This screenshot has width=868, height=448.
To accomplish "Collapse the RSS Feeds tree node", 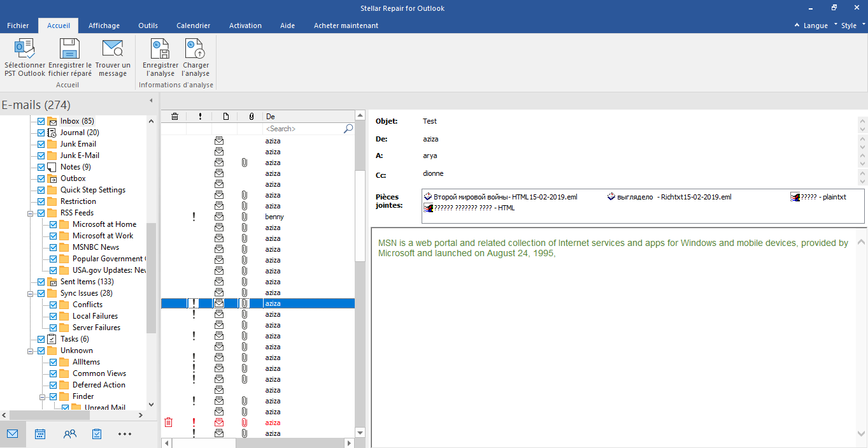I will coord(30,213).
